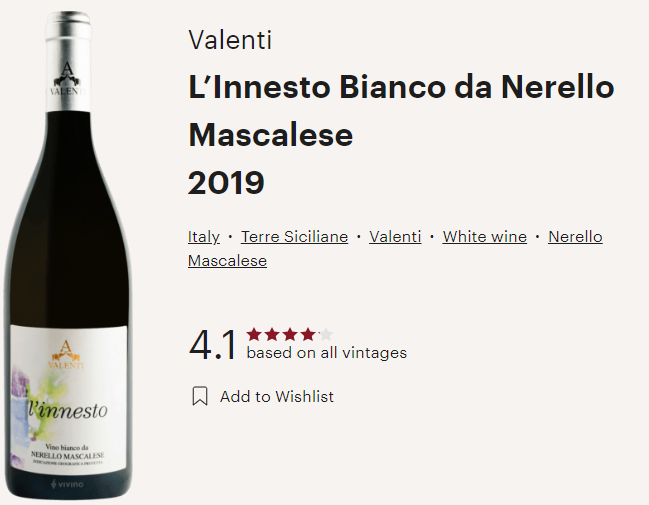Select the 2019 vintage heading
This screenshot has width=649, height=505.
[226, 183]
